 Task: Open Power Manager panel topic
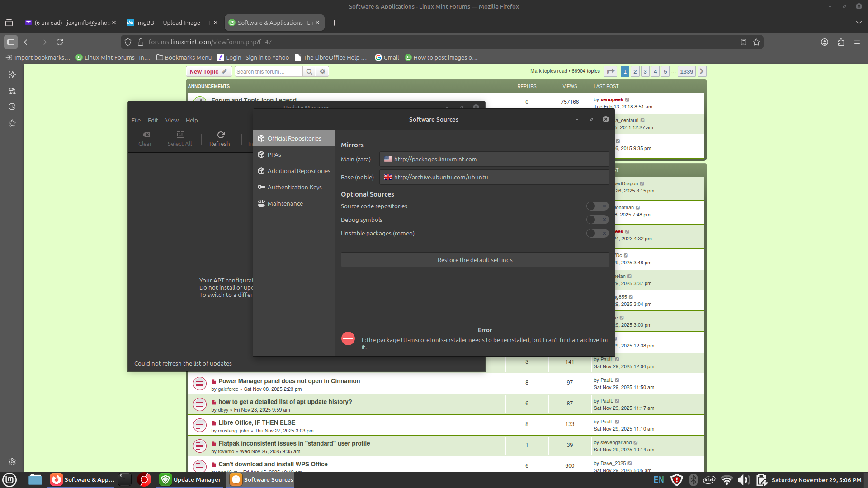(x=289, y=381)
